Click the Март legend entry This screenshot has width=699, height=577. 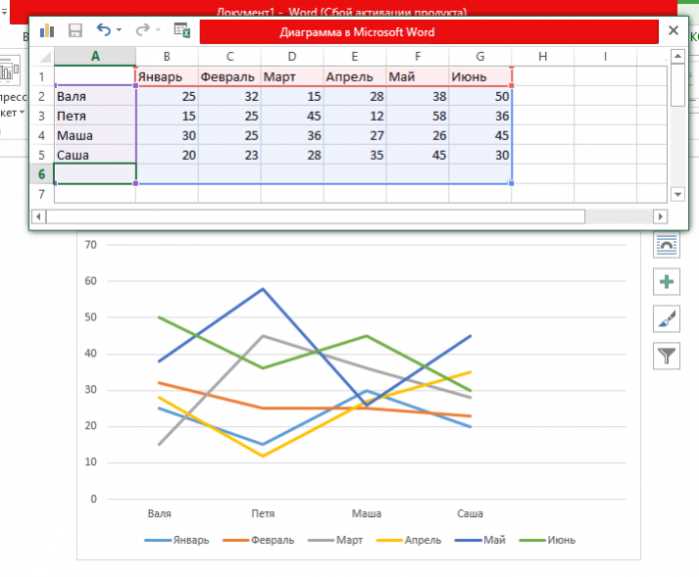[335, 540]
